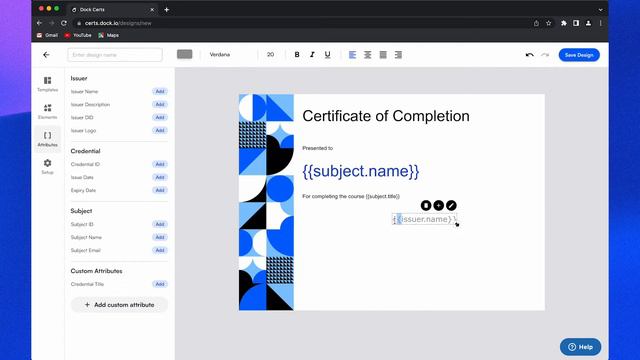The image size is (640, 360).
Task: Click the {{issuer.name}} text element
Action: [x=424, y=219]
